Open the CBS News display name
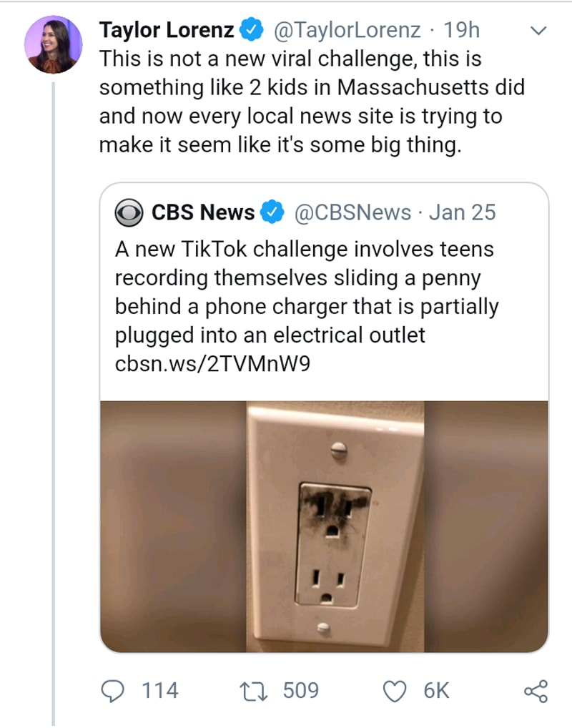Viewport: 572px width, 728px height. 203,212
